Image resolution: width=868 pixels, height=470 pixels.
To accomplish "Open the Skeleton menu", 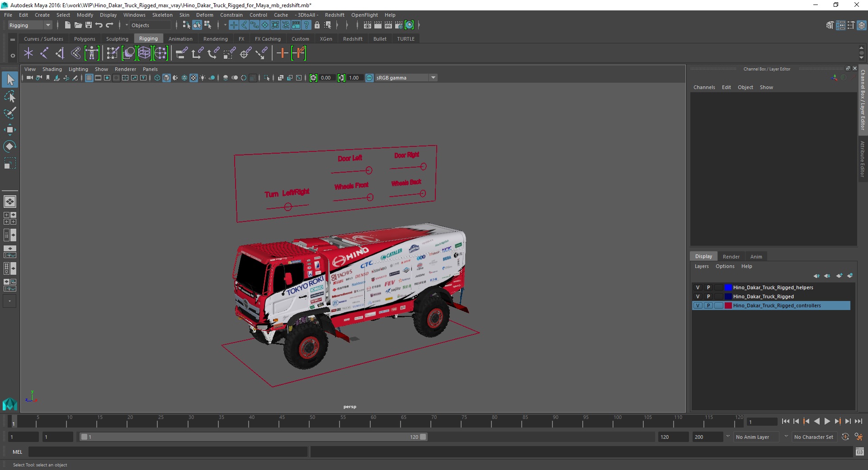I will click(x=162, y=15).
